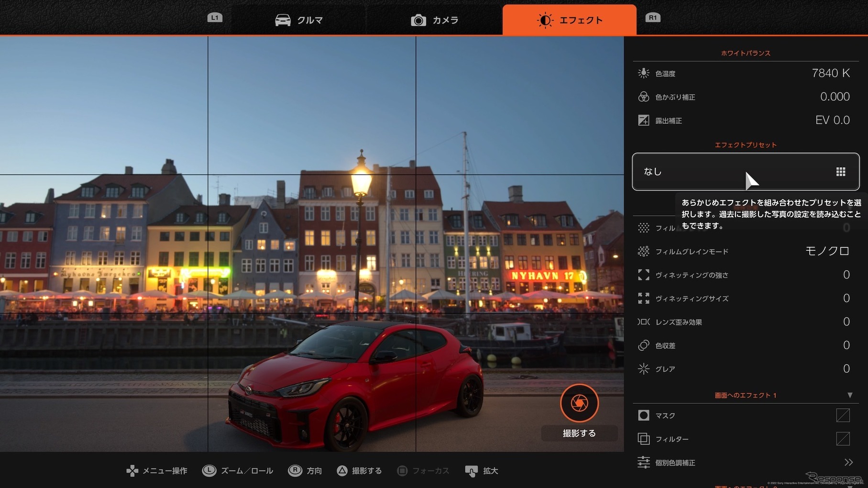
Task: Click the 色温度 sun icon
Action: tap(644, 73)
